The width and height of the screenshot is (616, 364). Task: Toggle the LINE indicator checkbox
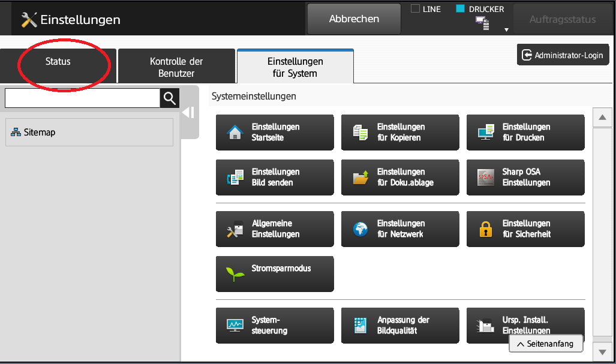tap(415, 9)
